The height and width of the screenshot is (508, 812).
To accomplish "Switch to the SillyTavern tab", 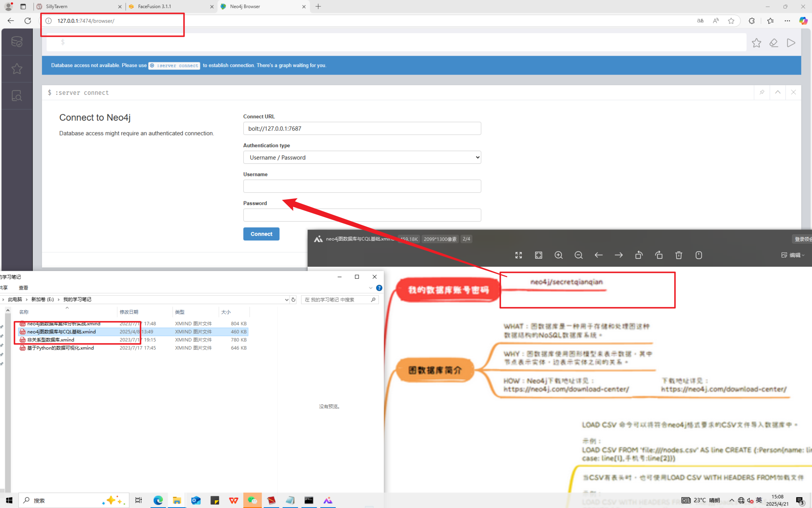I will 57,6.
